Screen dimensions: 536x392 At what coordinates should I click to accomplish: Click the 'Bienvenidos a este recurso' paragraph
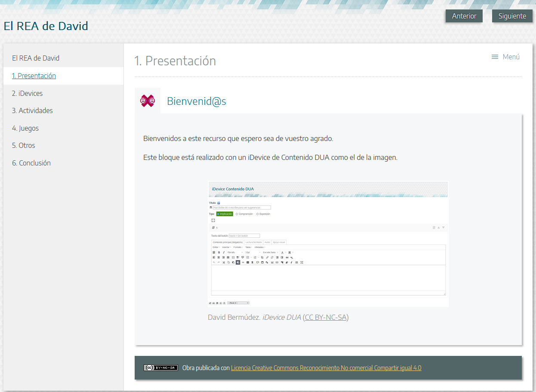(x=238, y=139)
